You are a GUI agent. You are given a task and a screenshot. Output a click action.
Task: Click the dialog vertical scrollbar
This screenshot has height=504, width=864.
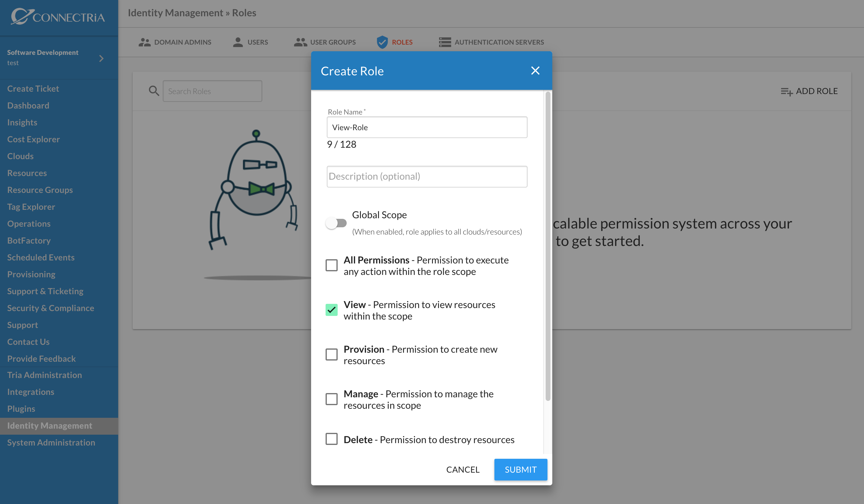coord(547,246)
